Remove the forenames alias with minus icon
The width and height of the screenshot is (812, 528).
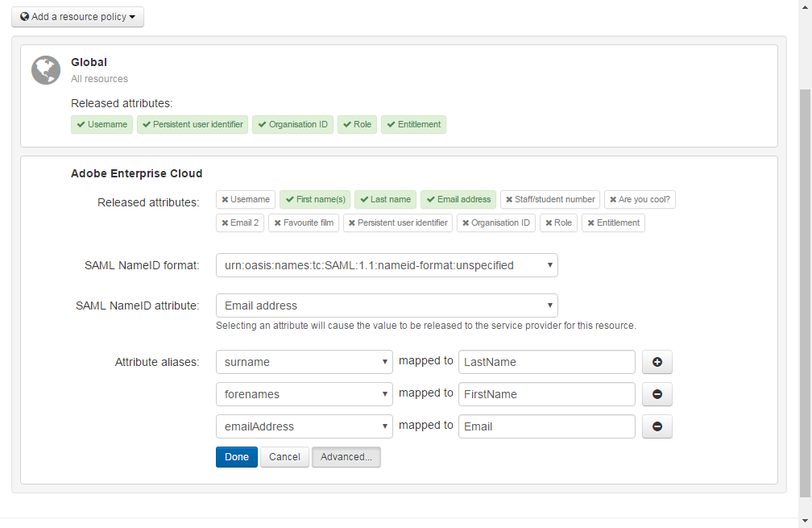point(657,395)
